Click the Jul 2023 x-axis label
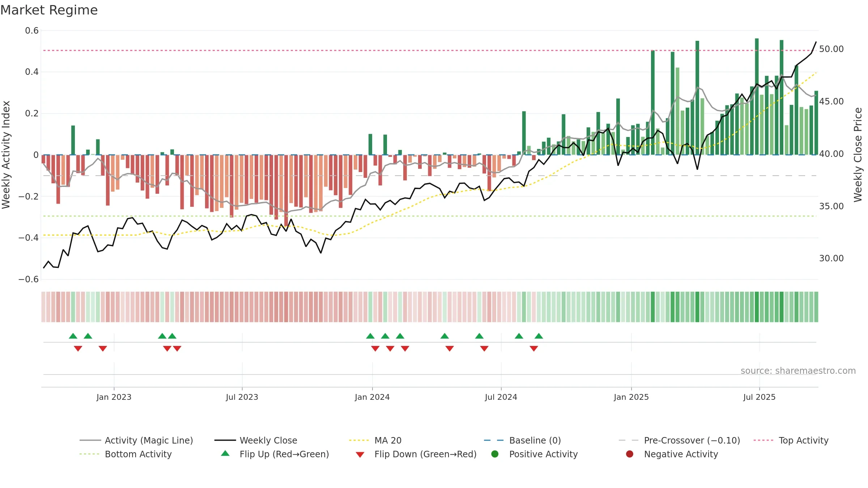This screenshot has height=488, width=868. (242, 397)
